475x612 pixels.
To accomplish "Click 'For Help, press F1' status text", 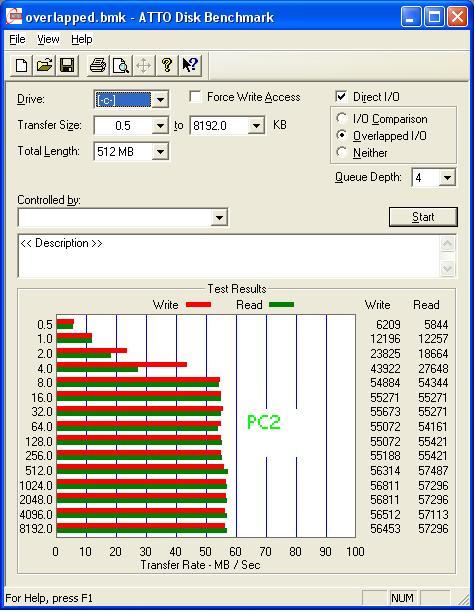I will click(x=49, y=598).
